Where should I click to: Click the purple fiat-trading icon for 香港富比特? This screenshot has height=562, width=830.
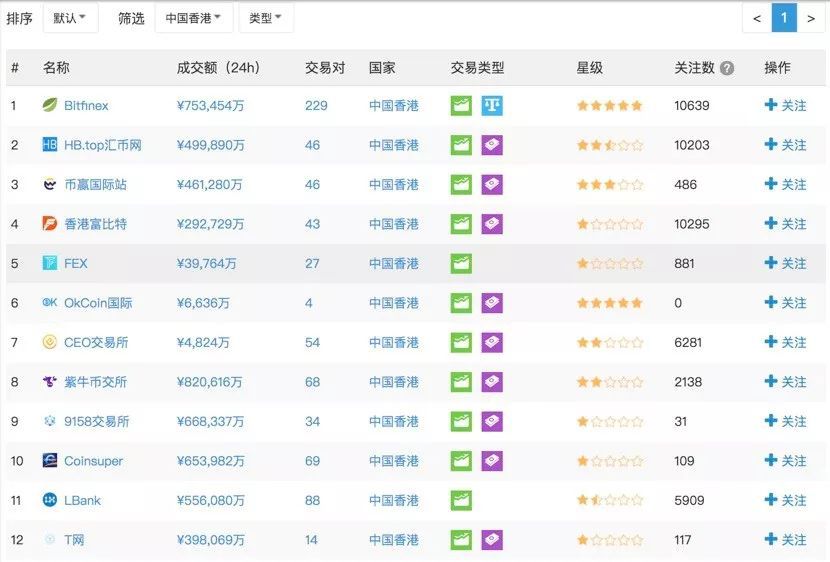point(492,224)
